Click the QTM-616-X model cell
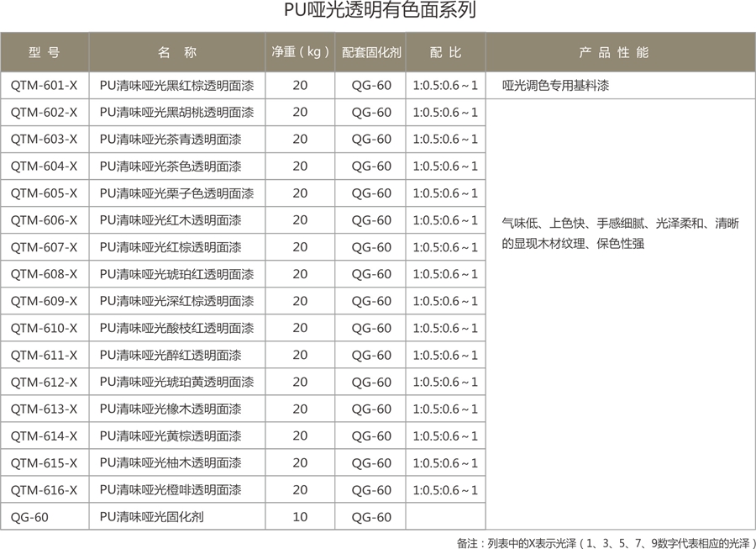Screen dimensions: 756x549 point(45,489)
